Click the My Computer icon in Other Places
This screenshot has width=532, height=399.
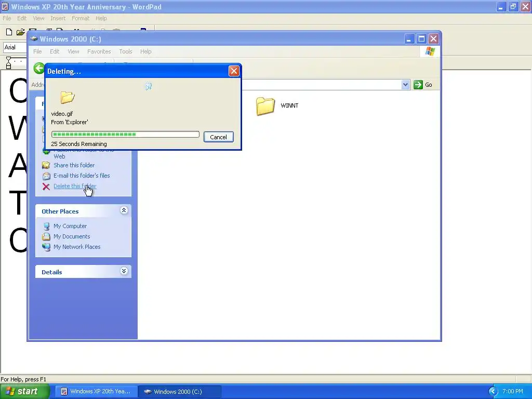pos(46,226)
